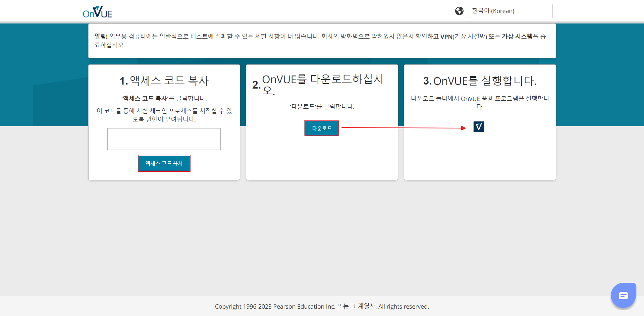The height and width of the screenshot is (316, 644).
Task: Click the 알림! alert notice text
Action: (320, 41)
